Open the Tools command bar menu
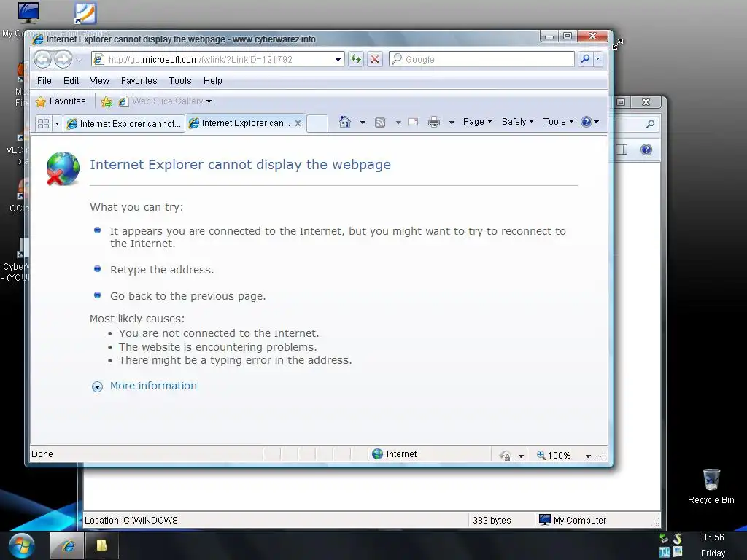This screenshot has height=560, width=747. click(558, 122)
